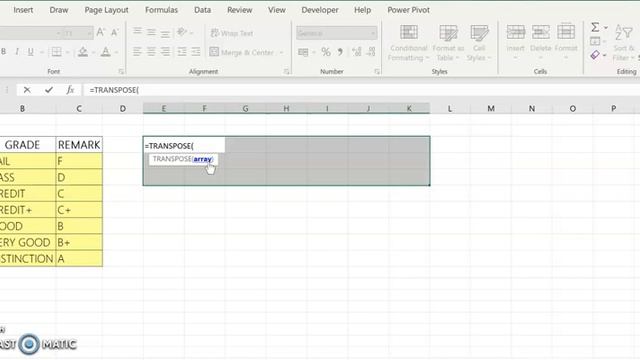Open Fill options icon

[595, 41]
